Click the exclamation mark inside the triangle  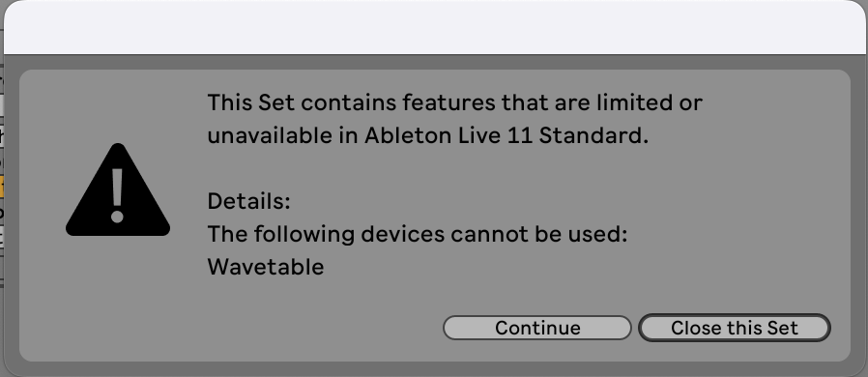[117, 195]
